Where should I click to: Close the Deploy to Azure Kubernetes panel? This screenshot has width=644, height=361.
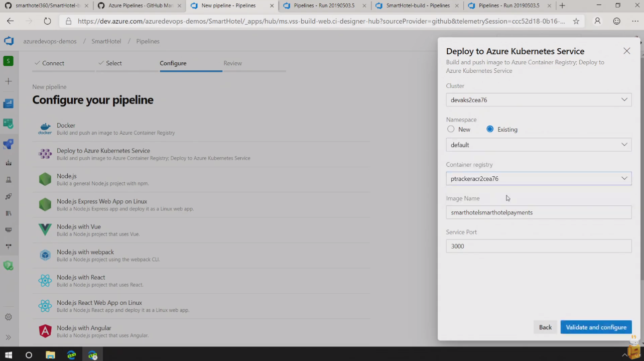pos(626,51)
